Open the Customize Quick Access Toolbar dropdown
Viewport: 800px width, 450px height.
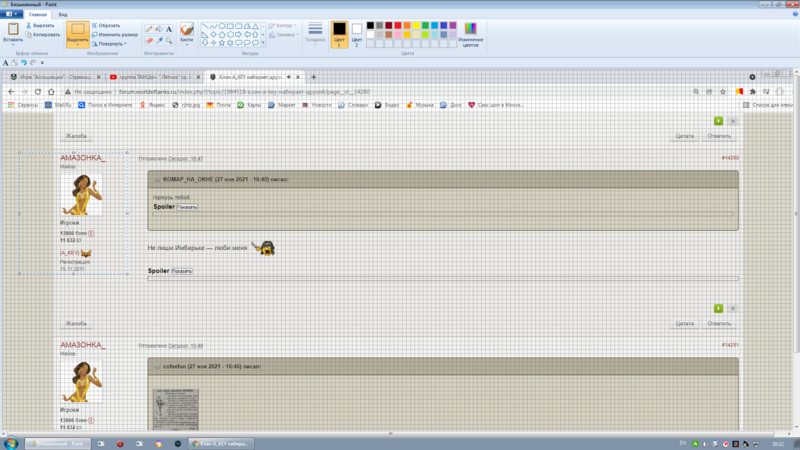(42, 63)
